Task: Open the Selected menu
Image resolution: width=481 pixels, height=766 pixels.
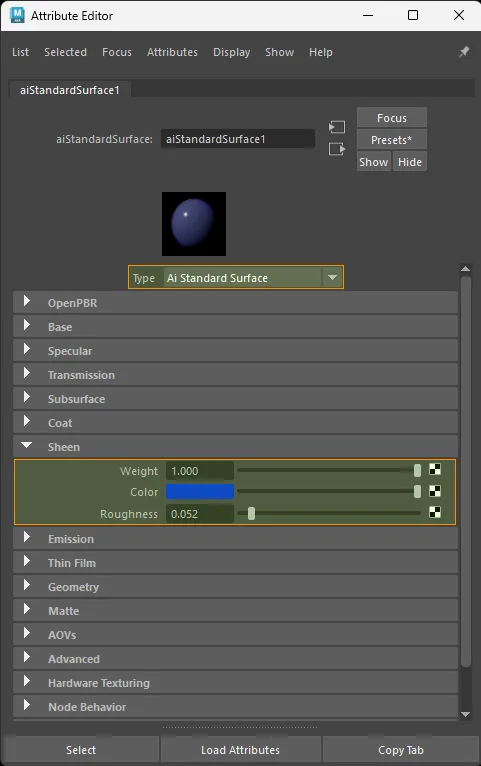Action: click(x=65, y=52)
